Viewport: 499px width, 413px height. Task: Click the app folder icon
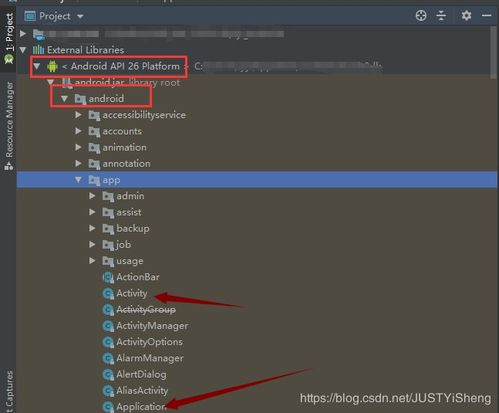94,180
